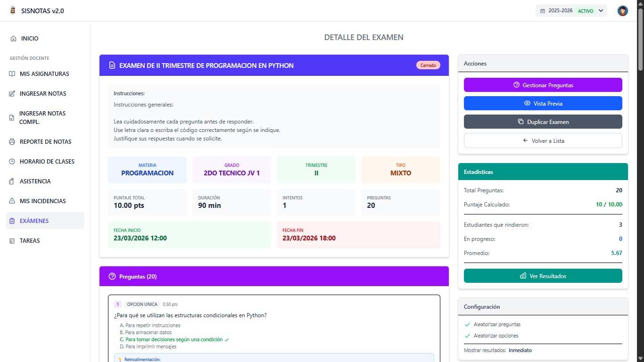Screen dimensions: 644x362
Task: Click the clock icon for HORARIO DE CLASES
Action: click(12, 162)
